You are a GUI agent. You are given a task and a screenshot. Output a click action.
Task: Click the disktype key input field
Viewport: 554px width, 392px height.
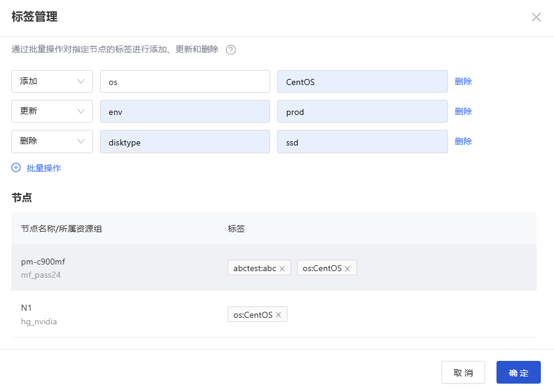pyautogui.click(x=185, y=141)
